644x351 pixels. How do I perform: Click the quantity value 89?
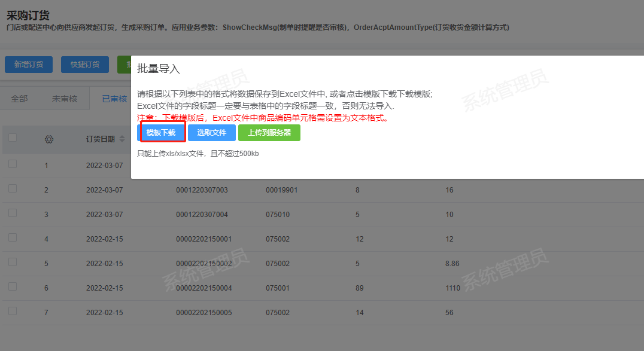coord(359,288)
